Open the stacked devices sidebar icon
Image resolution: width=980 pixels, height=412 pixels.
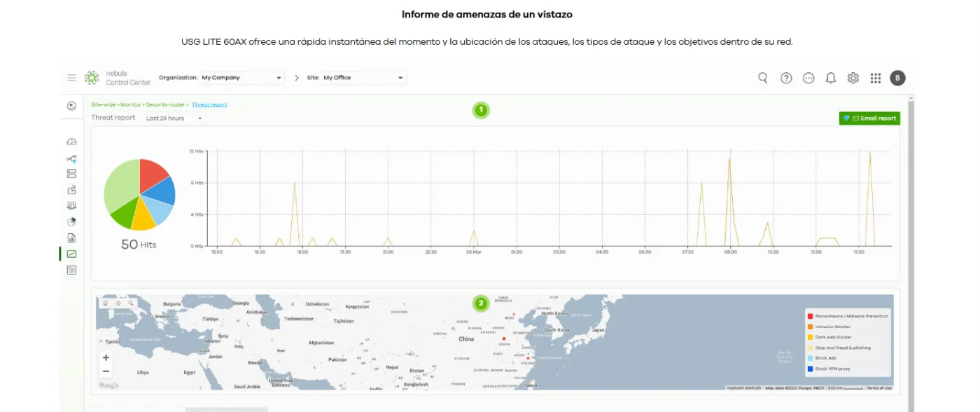[71, 174]
